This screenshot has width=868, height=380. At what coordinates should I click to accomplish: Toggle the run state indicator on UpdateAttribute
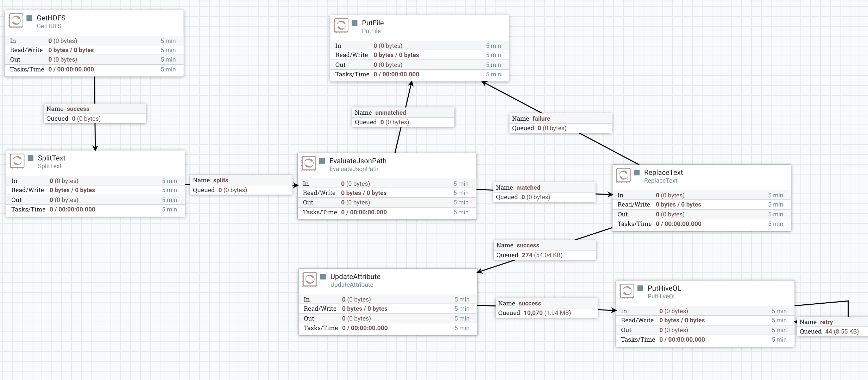(323, 277)
